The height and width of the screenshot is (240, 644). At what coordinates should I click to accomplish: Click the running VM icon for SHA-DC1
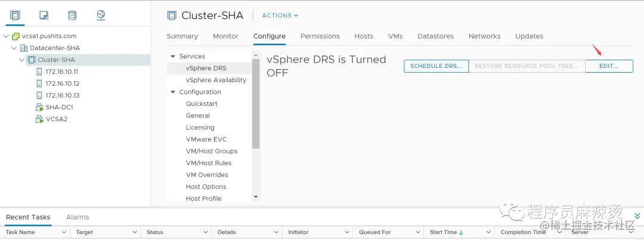tap(39, 107)
